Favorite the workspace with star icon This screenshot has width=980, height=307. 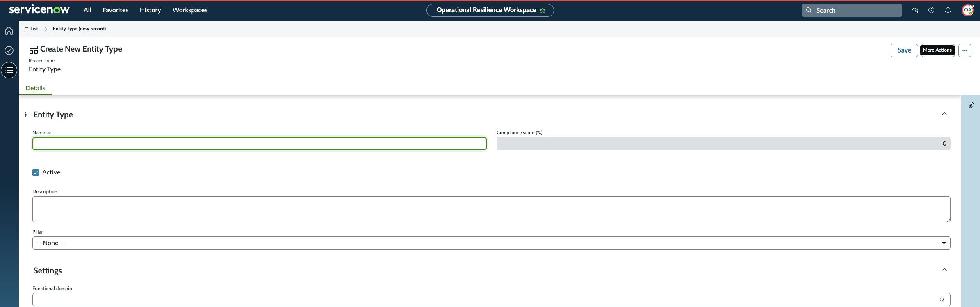point(542,11)
